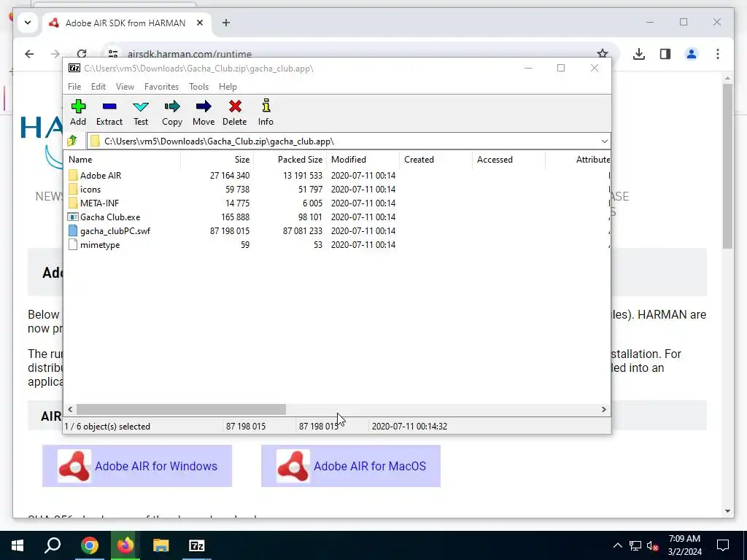
Task: Expand the 7-Zip address path dropdown
Action: tap(604, 141)
